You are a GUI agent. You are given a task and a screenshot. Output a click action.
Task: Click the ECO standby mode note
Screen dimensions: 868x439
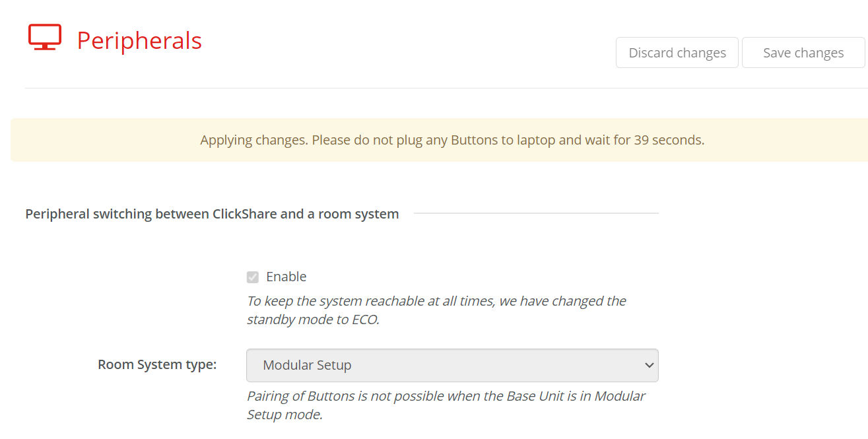click(x=436, y=310)
